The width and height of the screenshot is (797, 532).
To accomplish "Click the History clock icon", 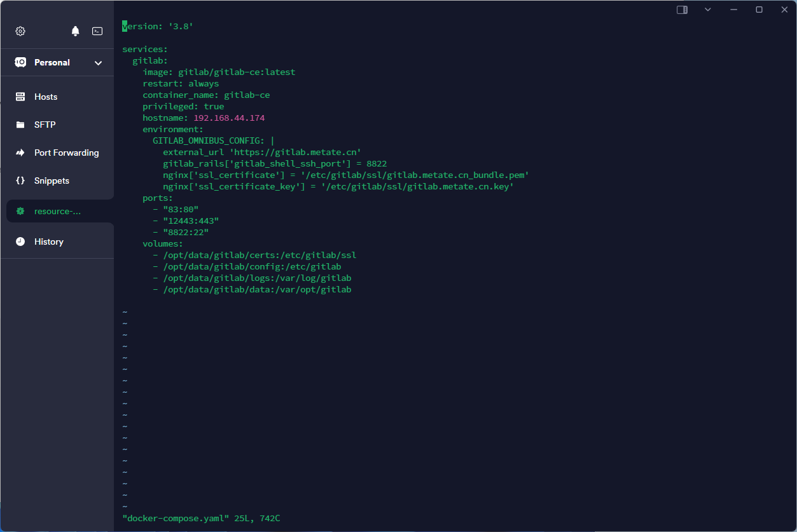I will pos(20,242).
